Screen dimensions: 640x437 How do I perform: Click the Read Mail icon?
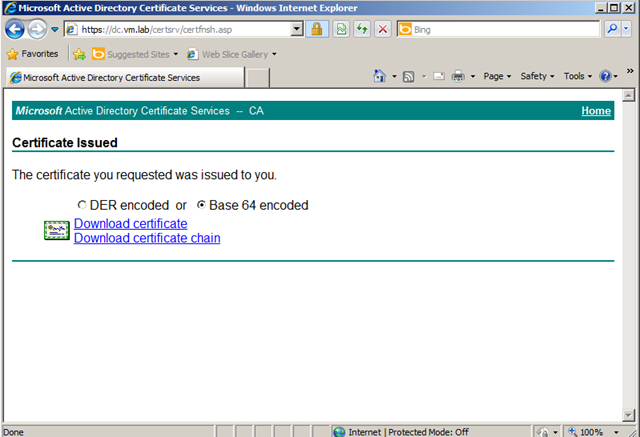tap(439, 76)
